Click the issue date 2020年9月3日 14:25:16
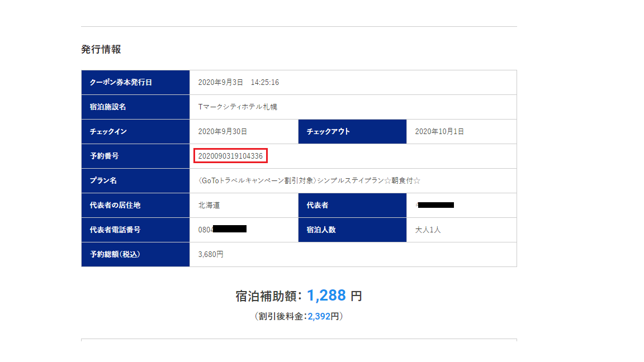The width and height of the screenshot is (644, 362). 239,82
